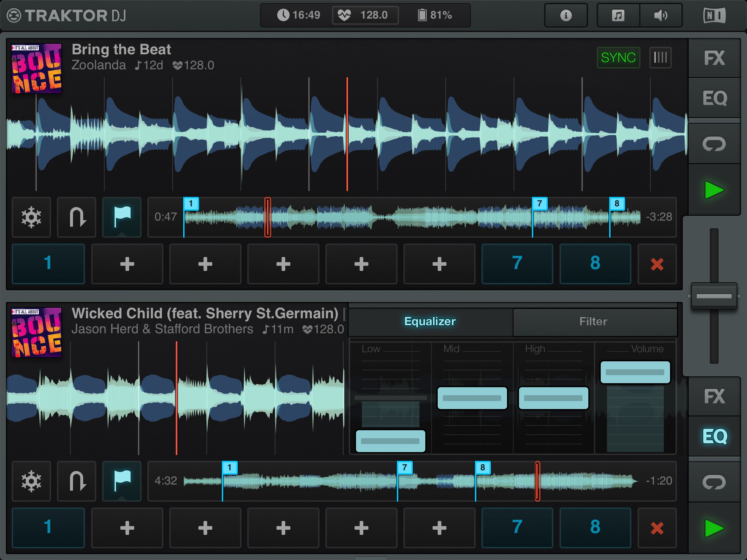747x560 pixels.
Task: Click the Mid EQ slider handle
Action: point(472,398)
